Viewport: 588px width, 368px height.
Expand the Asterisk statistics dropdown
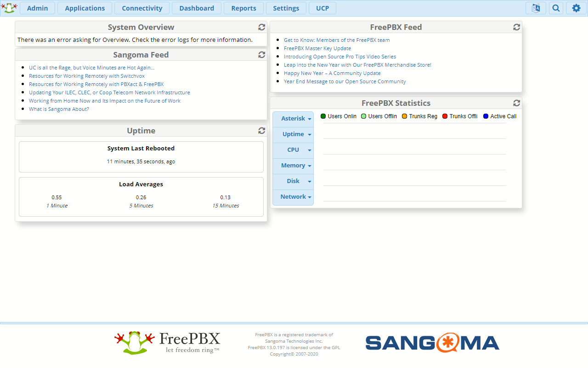tap(293, 119)
